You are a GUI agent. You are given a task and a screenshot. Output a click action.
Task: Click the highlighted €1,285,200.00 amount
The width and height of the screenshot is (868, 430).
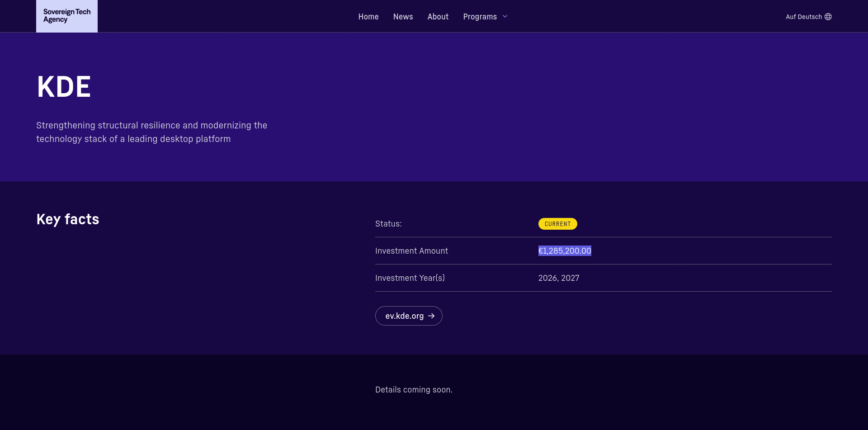pyautogui.click(x=565, y=251)
